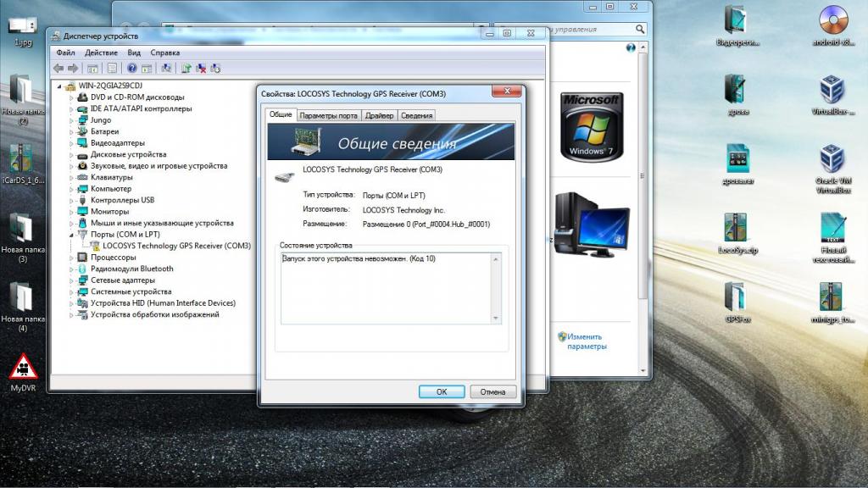The width and height of the screenshot is (868, 488).
Task: Open the Действие menu
Action: point(101,53)
